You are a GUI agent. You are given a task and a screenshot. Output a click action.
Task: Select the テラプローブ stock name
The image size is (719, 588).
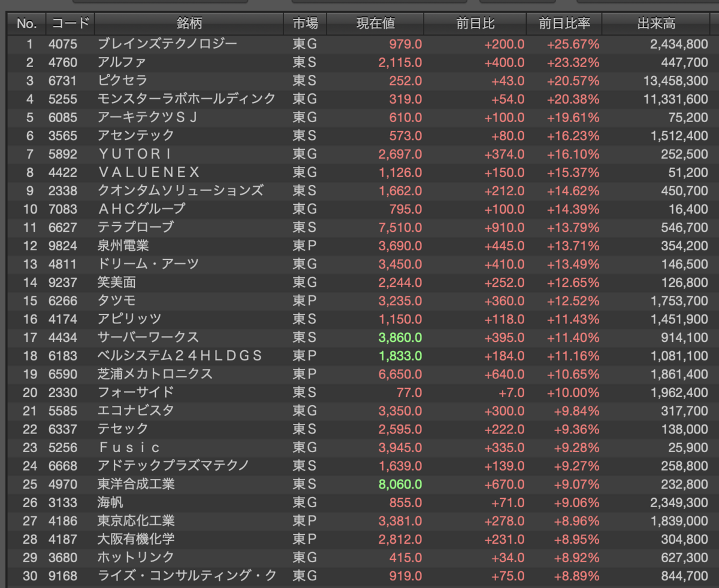(135, 228)
